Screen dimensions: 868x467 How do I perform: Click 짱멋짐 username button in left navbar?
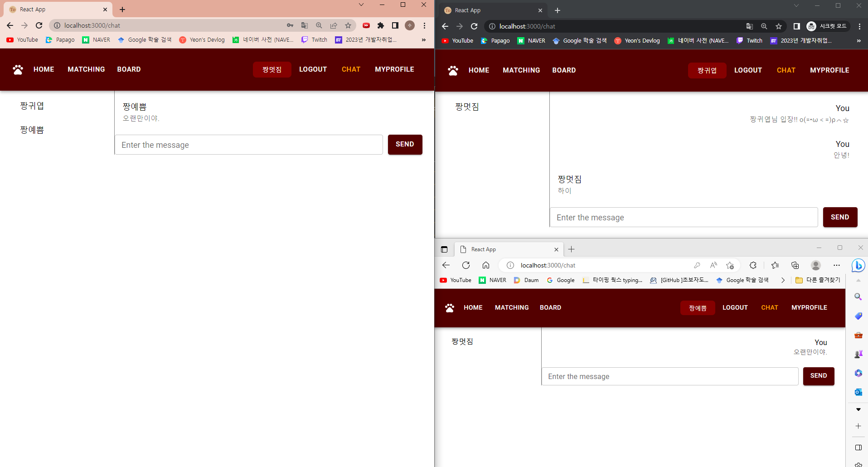(x=272, y=69)
